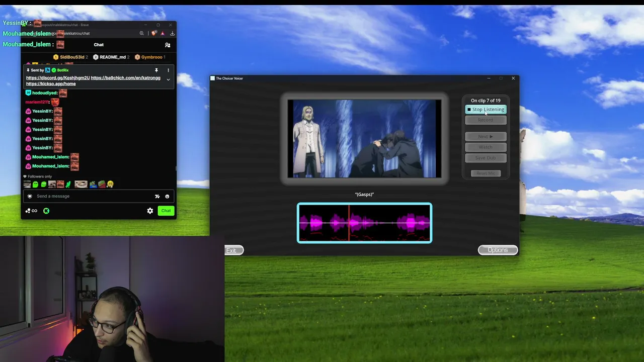The height and width of the screenshot is (362, 644).
Task: Click the Exit button in Choicer Voicer
Action: click(x=234, y=250)
